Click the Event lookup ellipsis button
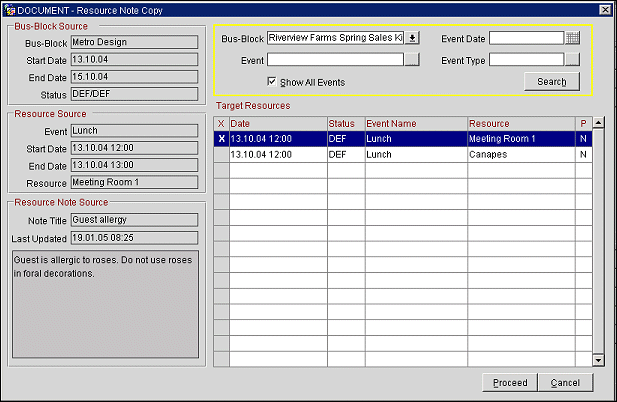Viewport: 617px width, 402px height. (412, 60)
